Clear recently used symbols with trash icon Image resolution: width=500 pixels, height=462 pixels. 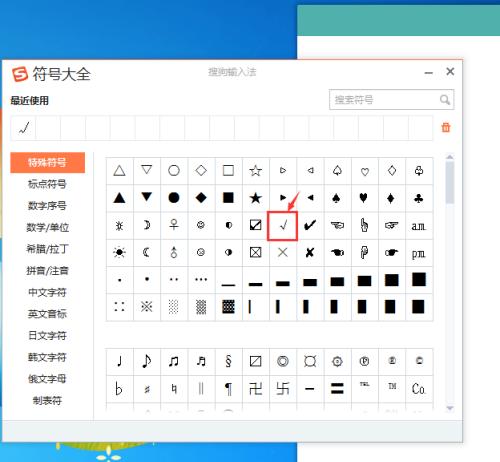point(446,127)
